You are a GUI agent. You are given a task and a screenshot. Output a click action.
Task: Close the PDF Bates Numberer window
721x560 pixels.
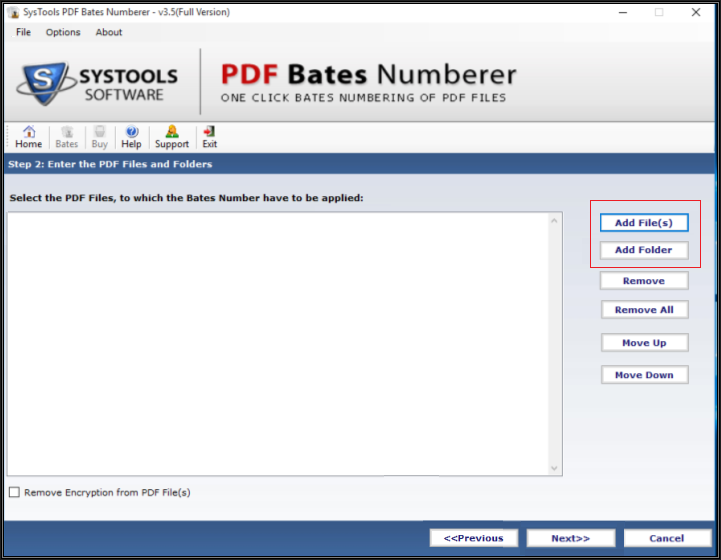[696, 12]
